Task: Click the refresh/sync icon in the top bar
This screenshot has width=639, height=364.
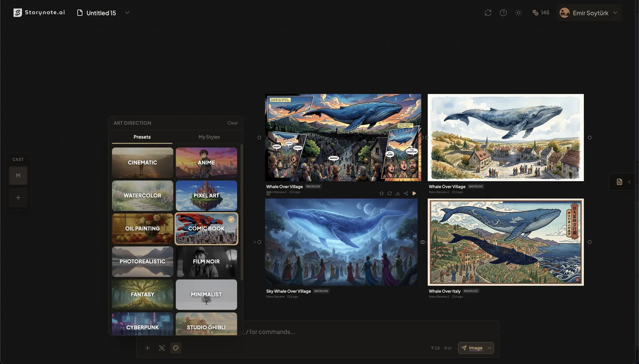Action: pos(488,12)
